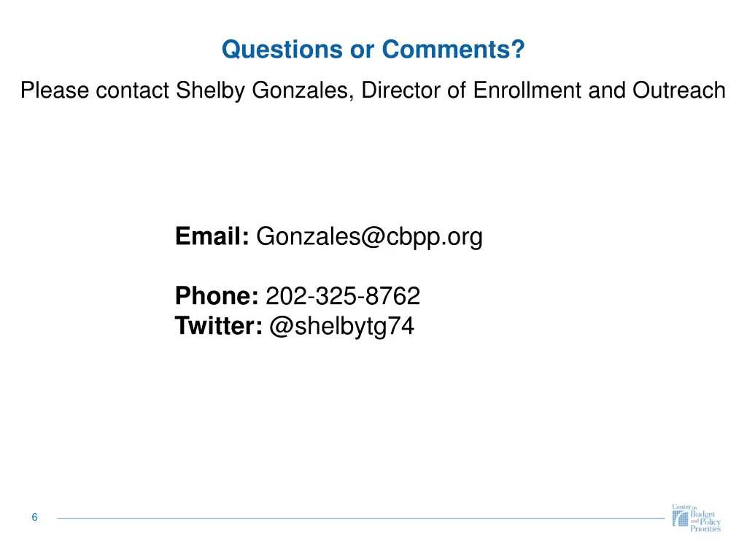Click the @shelbytg74 Twitter handle
This screenshot has height=560, width=747.
[x=341, y=327]
